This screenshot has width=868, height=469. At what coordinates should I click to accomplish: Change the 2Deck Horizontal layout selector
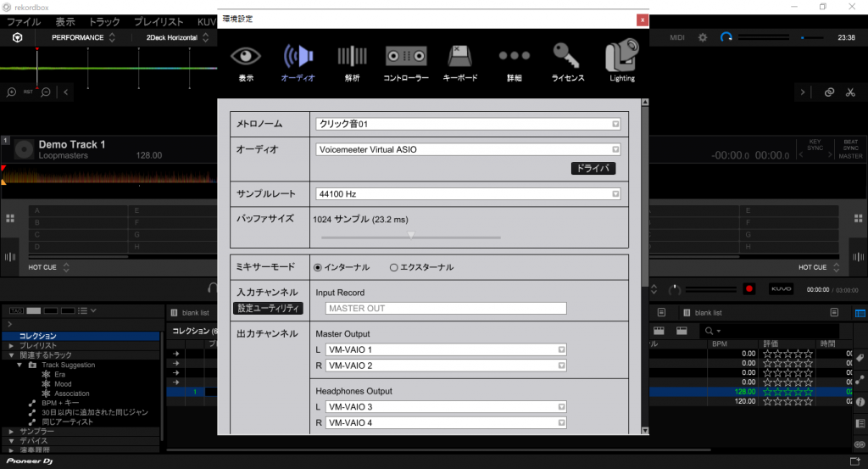177,37
